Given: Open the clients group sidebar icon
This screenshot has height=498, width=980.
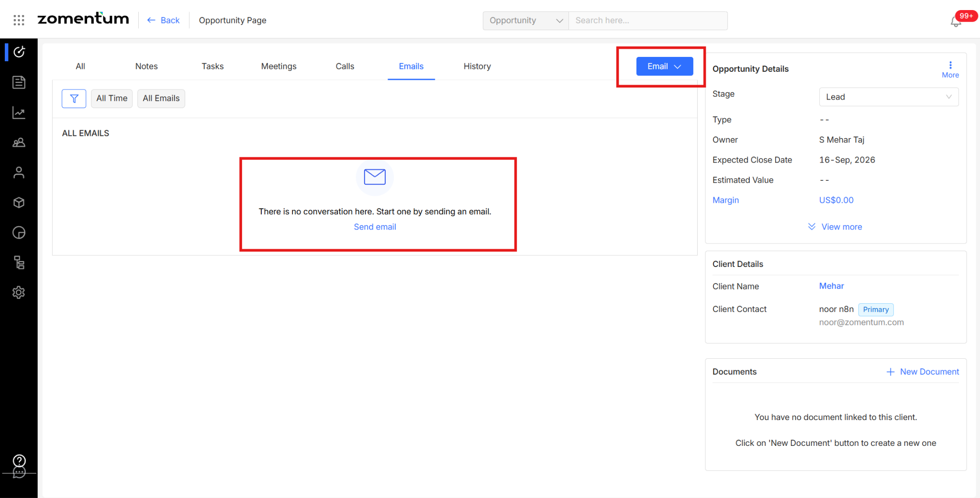Looking at the screenshot, I should [x=19, y=143].
